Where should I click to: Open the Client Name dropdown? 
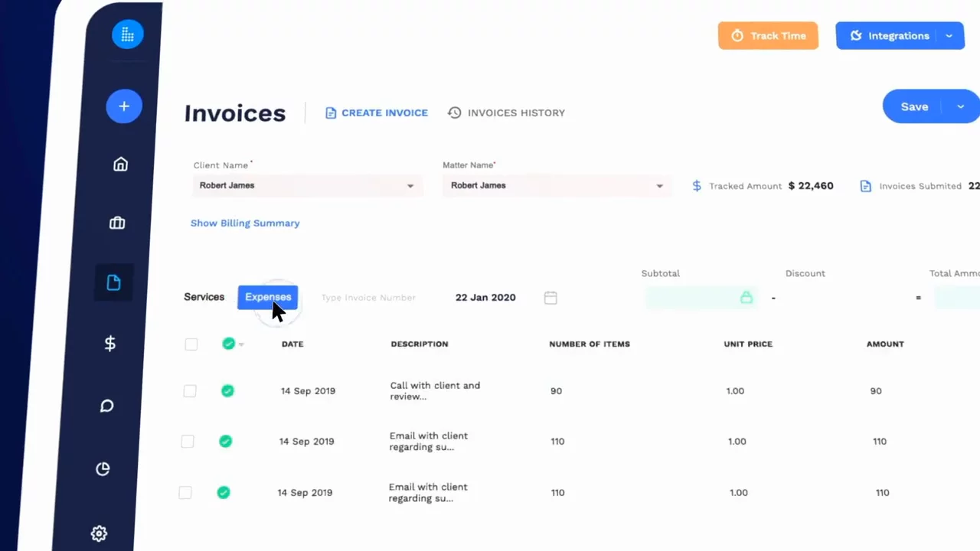tap(308, 185)
